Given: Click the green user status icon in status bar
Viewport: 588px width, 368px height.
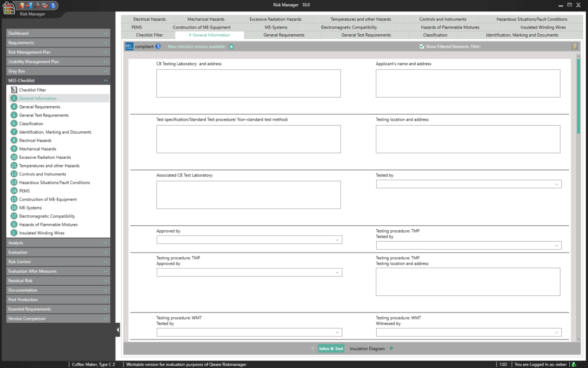Looking at the screenshot, I should (574, 364).
